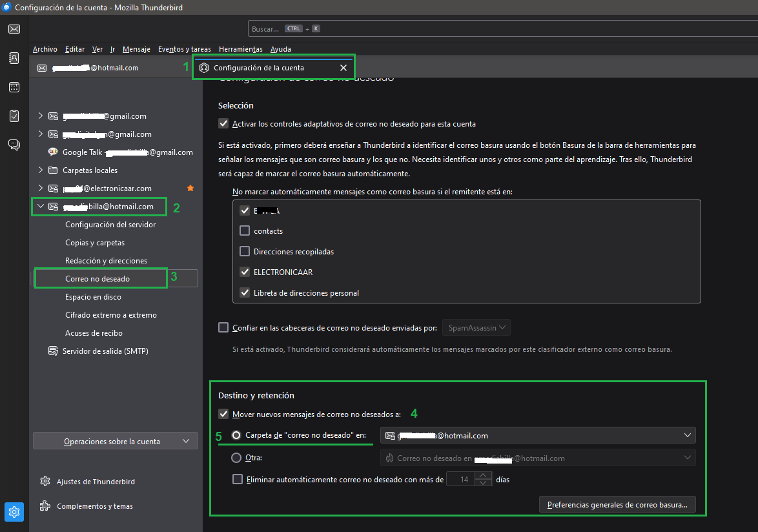The height and width of the screenshot is (532, 758).
Task: Enable Confiar en las cabeceras checkbox
Action: (x=223, y=327)
